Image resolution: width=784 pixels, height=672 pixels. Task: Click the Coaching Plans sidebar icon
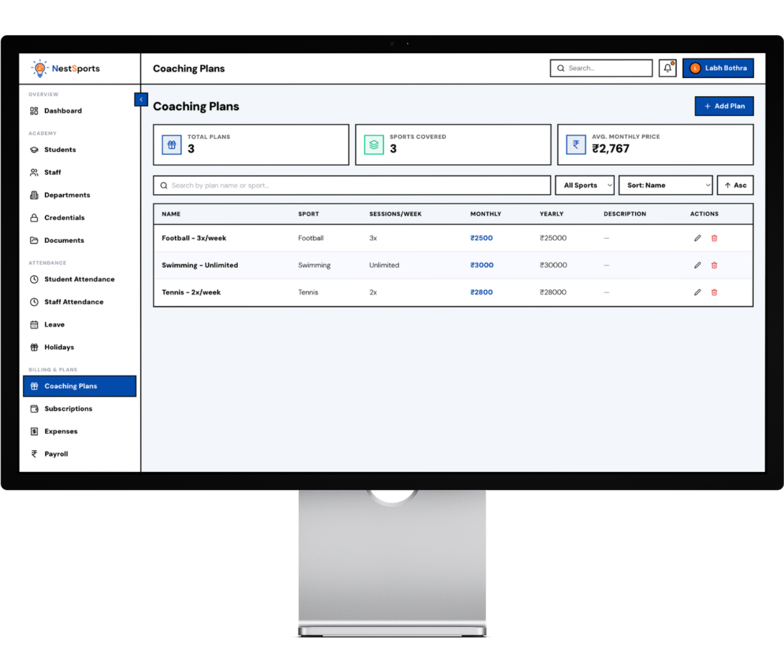pos(34,386)
